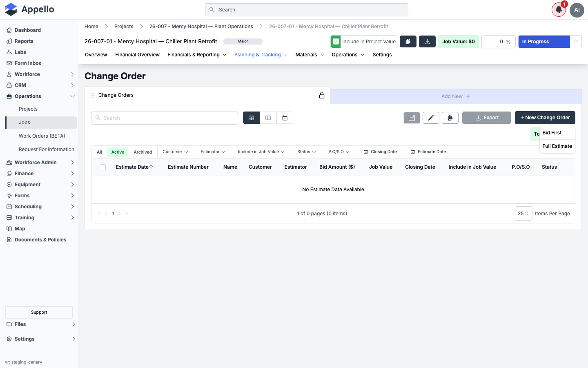Viewport: 588px width, 375px height.
Task: Open the Status filter dropdown
Action: coord(306,152)
